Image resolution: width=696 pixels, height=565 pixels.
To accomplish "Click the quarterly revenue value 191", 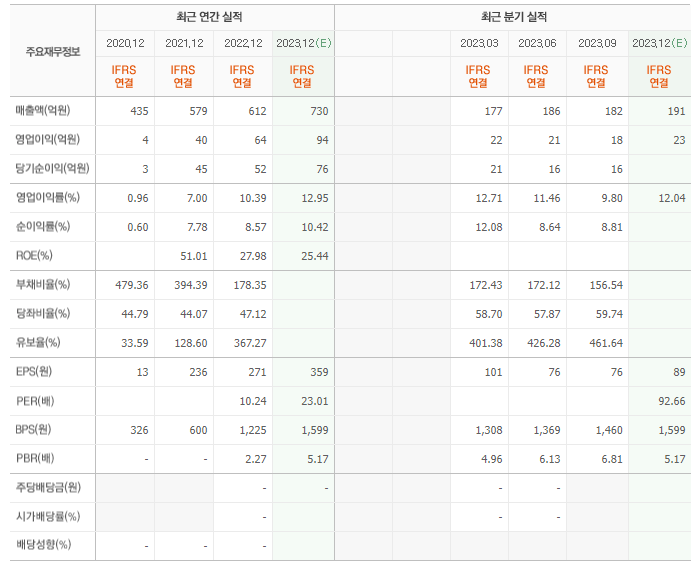I will point(676,111).
